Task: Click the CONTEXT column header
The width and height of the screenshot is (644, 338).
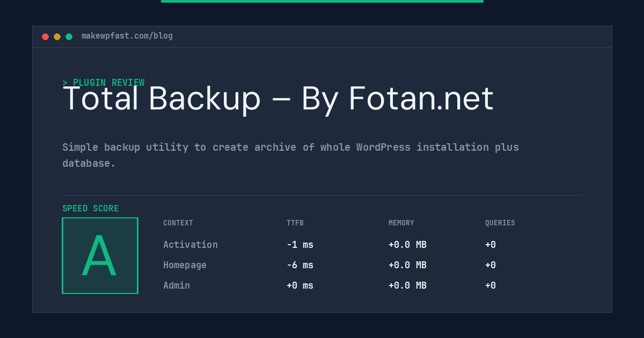Action: point(178,223)
